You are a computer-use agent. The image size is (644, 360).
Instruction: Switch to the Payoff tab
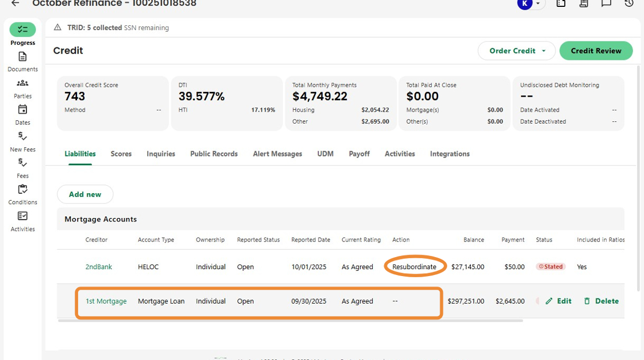(x=359, y=154)
